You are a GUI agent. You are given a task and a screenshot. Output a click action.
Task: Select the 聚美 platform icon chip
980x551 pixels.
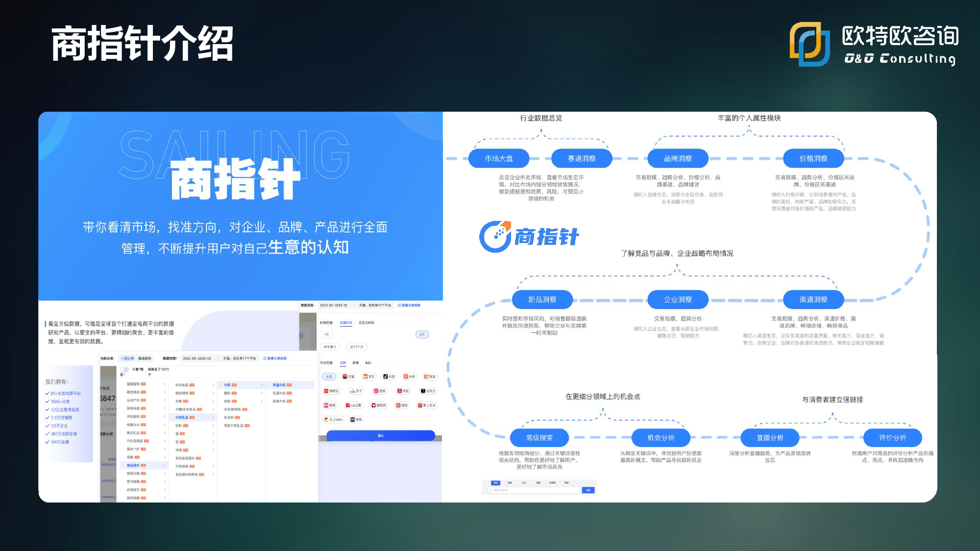pyautogui.click(x=330, y=405)
